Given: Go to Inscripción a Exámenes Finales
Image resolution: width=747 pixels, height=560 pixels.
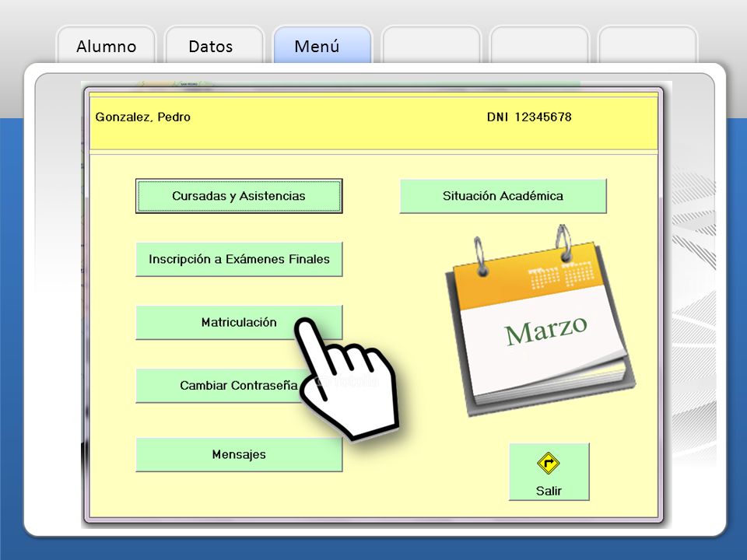Looking at the screenshot, I should 239,259.
